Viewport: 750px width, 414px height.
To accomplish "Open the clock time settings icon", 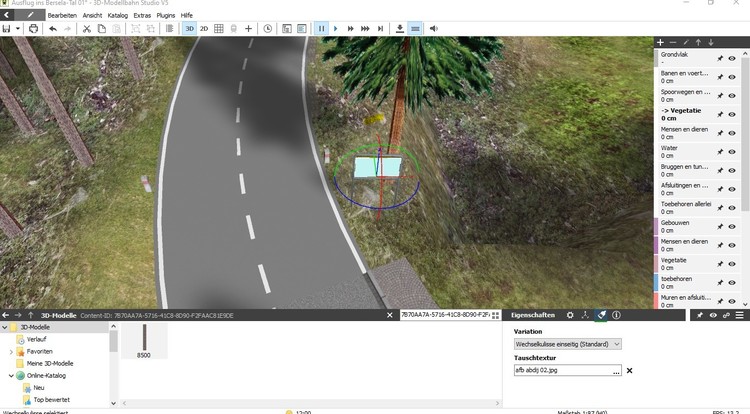I will pyautogui.click(x=268, y=29).
